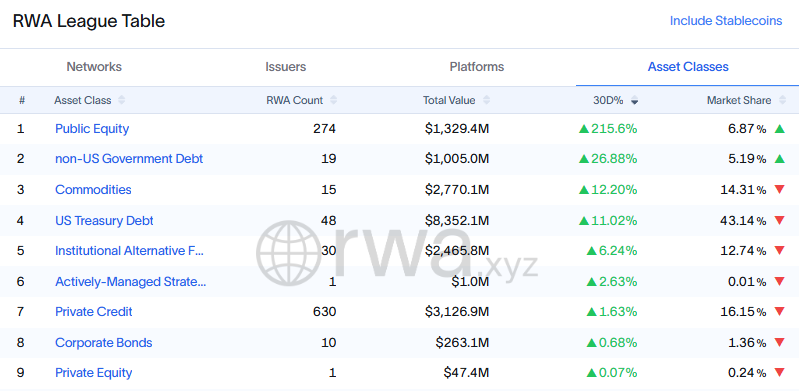Click the # column header
This screenshot has width=799, height=391.
click(x=22, y=100)
